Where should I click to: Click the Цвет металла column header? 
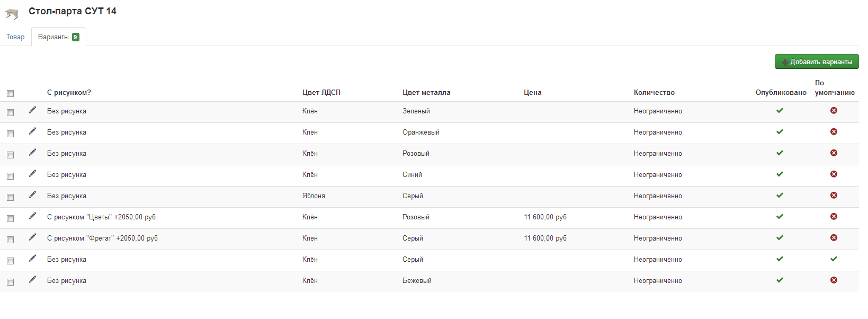[426, 92]
